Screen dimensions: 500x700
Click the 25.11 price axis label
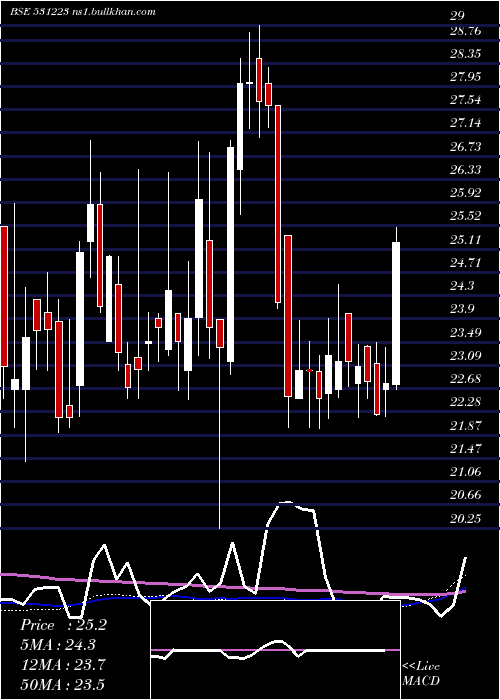(x=465, y=240)
